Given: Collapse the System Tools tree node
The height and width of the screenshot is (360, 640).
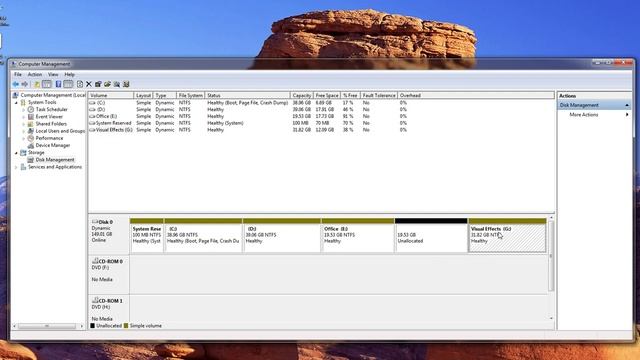Looking at the screenshot, I should point(16,102).
